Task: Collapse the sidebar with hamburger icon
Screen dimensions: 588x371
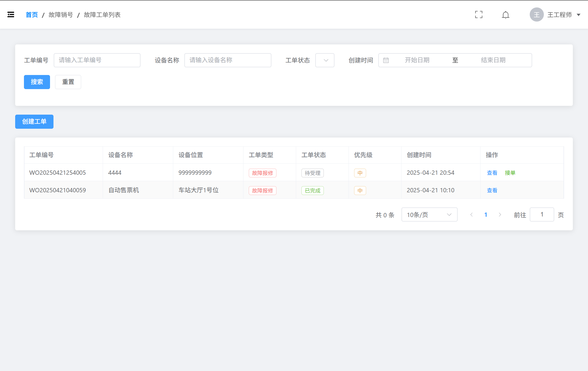Action: [x=11, y=15]
